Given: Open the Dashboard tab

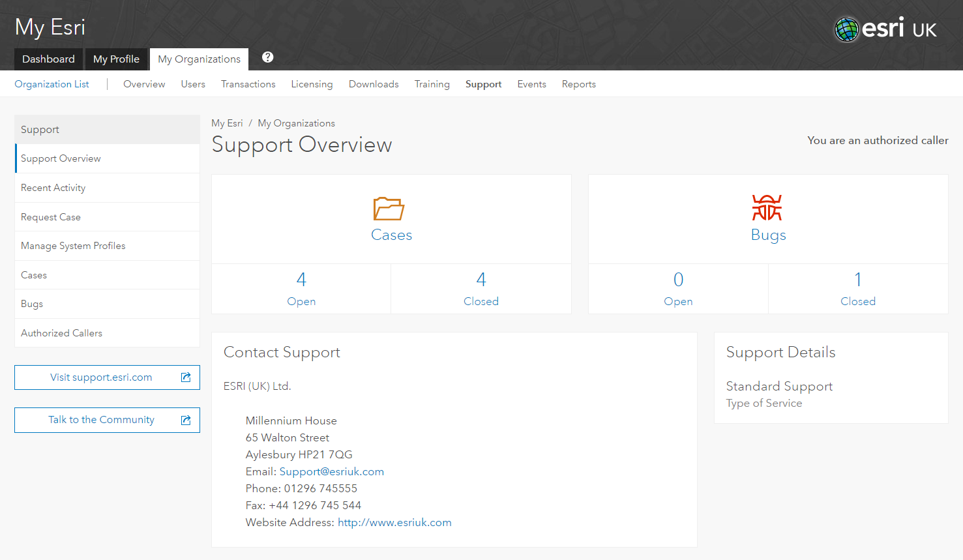Looking at the screenshot, I should (x=48, y=59).
